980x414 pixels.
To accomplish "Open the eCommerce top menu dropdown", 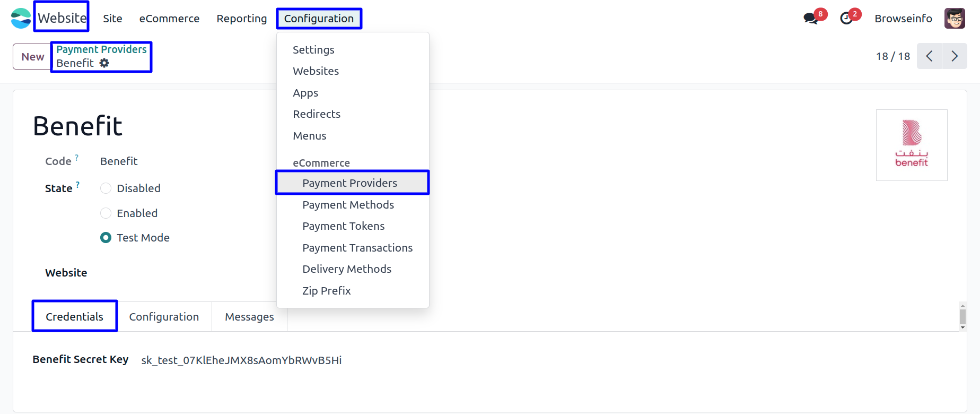I will 169,19.
